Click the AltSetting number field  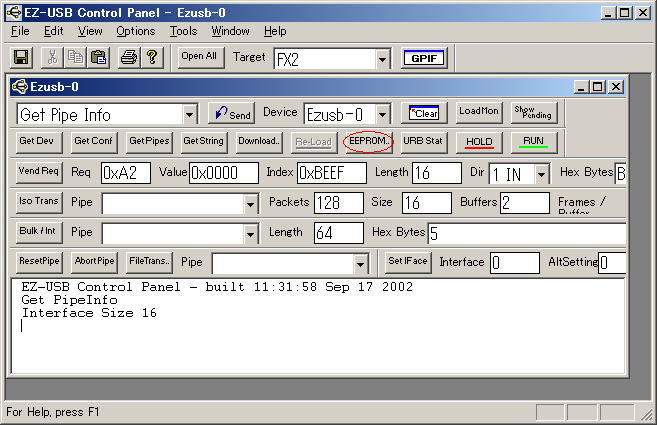point(612,263)
